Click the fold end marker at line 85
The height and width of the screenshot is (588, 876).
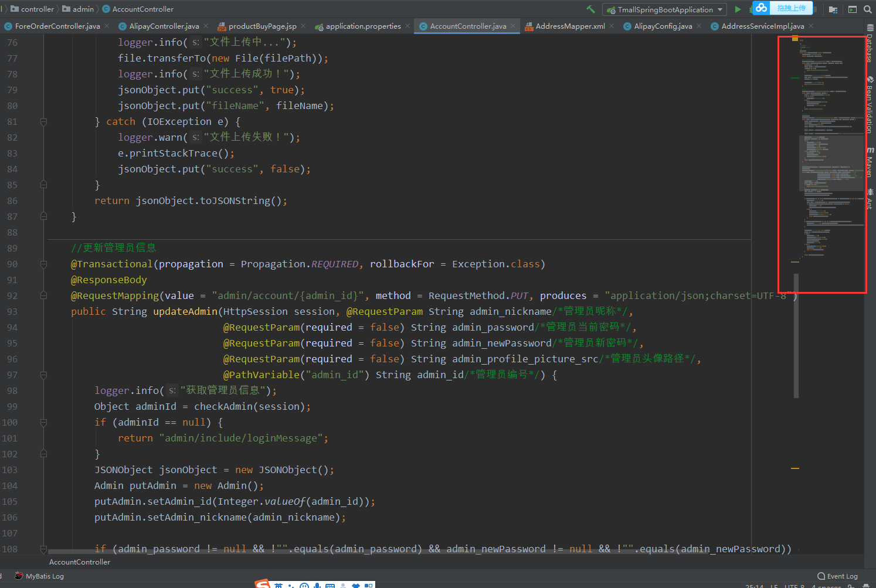coord(43,185)
